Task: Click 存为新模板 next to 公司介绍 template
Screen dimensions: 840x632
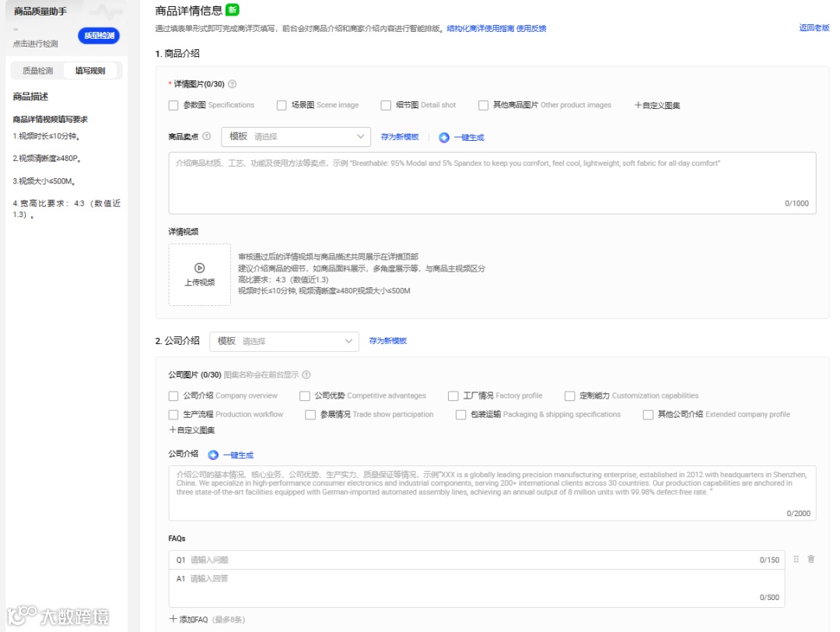Action: 388,341
